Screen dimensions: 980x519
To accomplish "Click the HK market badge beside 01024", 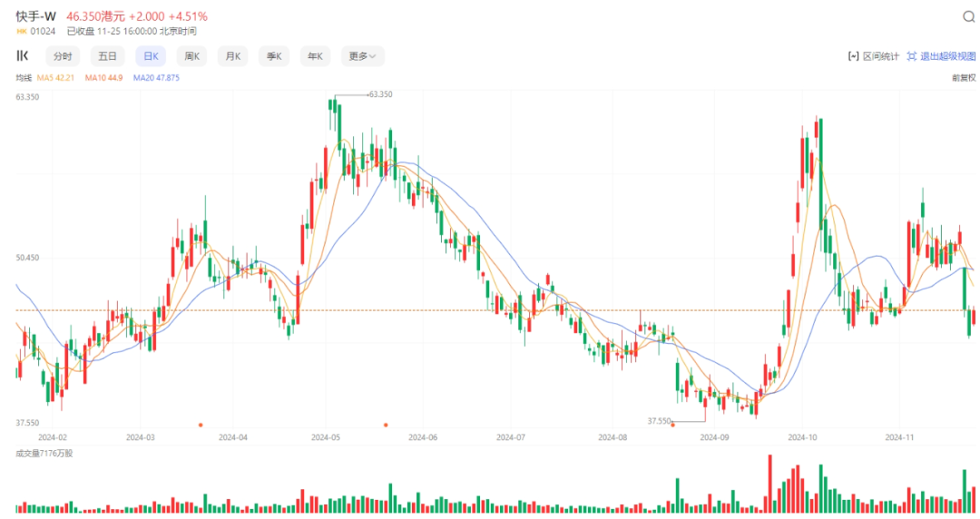I will tap(21, 31).
